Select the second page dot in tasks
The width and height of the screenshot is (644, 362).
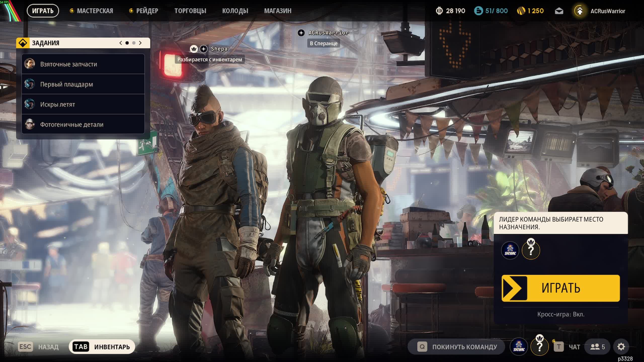[x=134, y=43]
